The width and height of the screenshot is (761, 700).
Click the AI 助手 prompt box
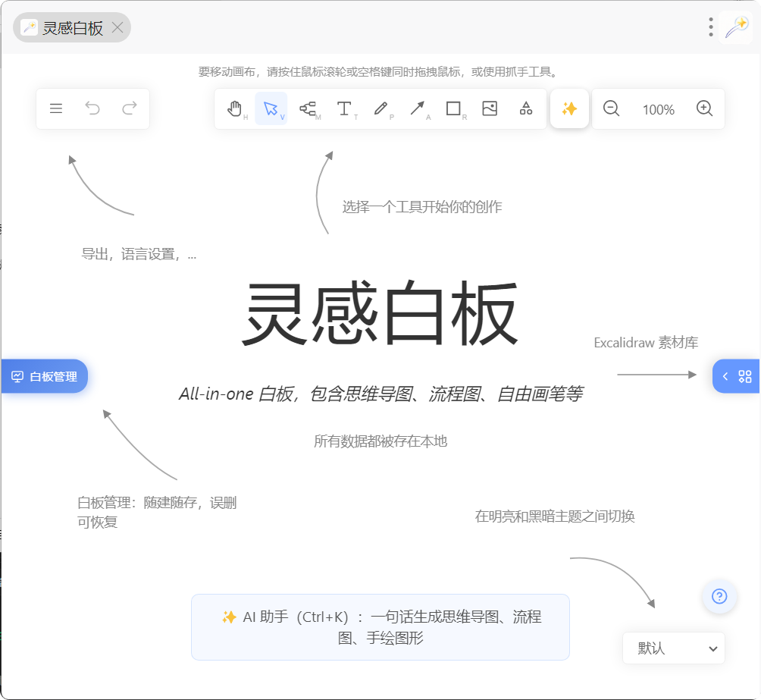point(380,627)
